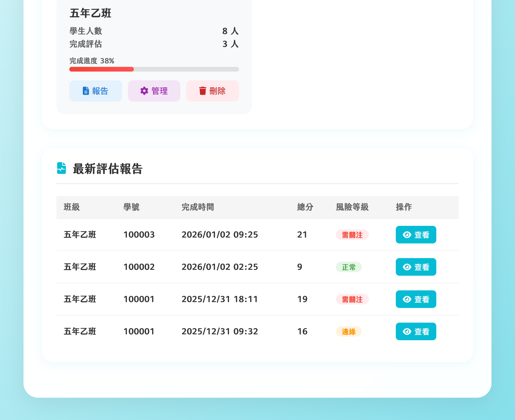Click the 需關注 badge for student 100003
The width and height of the screenshot is (515, 420).
coord(352,235)
